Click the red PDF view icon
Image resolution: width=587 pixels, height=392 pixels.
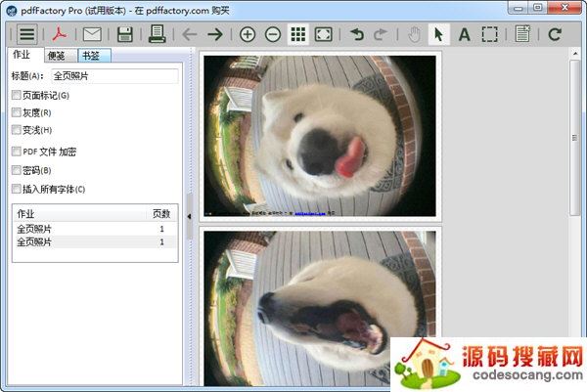tap(61, 34)
